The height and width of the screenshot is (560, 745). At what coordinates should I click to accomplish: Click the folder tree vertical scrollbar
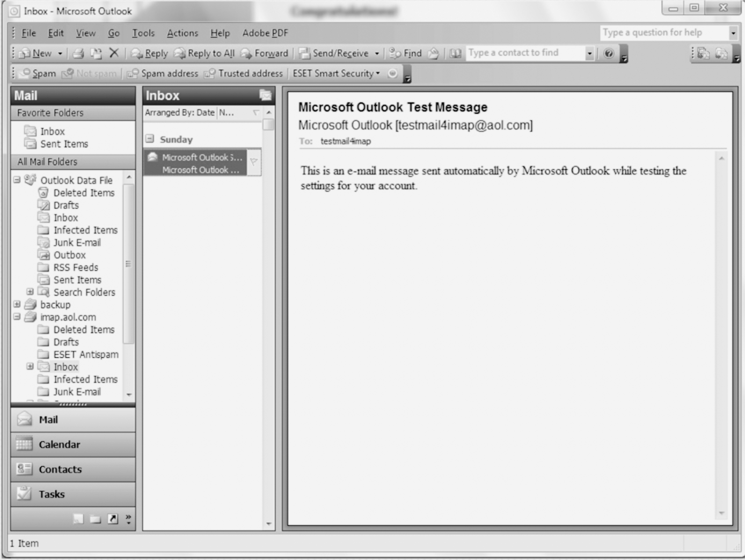(x=128, y=263)
